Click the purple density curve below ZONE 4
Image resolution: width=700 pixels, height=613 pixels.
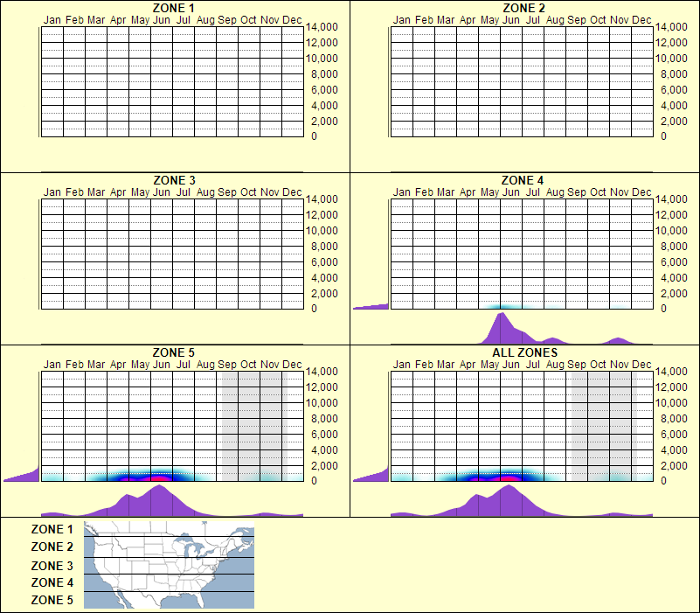502,331
